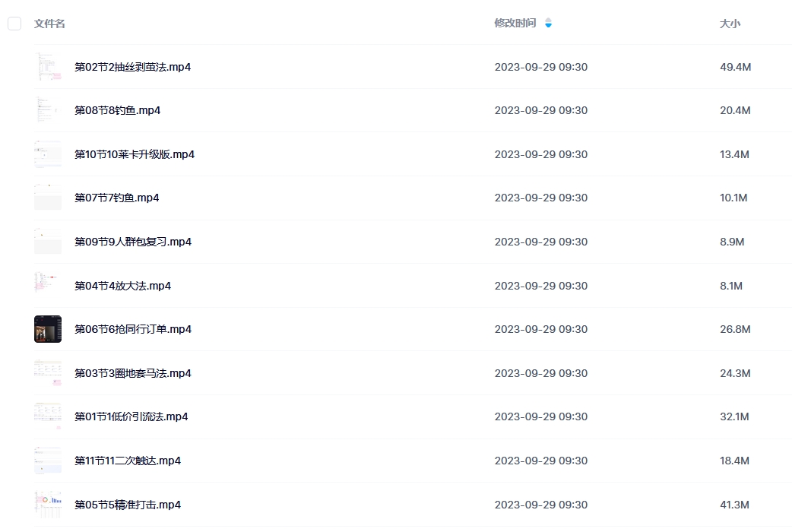This screenshot has height=532, width=792.
Task: Sort by the 大小 column header
Action: (x=730, y=24)
